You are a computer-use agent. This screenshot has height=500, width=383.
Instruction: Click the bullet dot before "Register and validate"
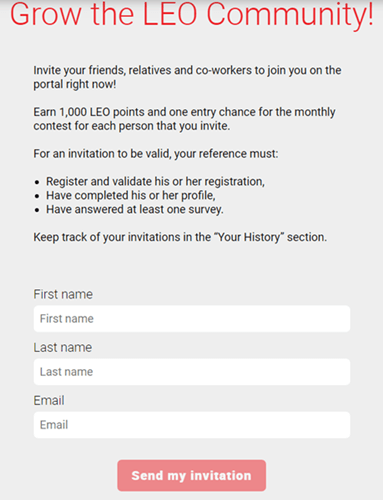point(37,182)
